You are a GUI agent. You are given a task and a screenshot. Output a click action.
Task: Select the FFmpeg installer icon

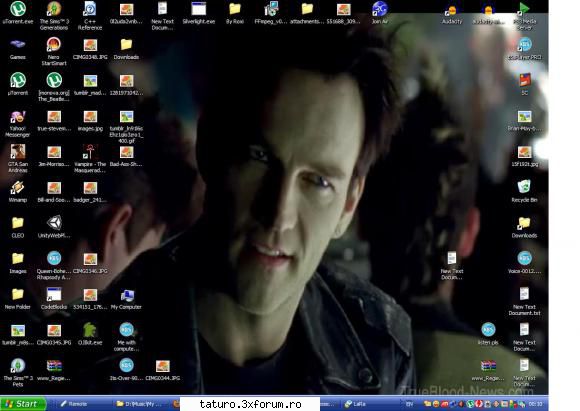[271, 13]
